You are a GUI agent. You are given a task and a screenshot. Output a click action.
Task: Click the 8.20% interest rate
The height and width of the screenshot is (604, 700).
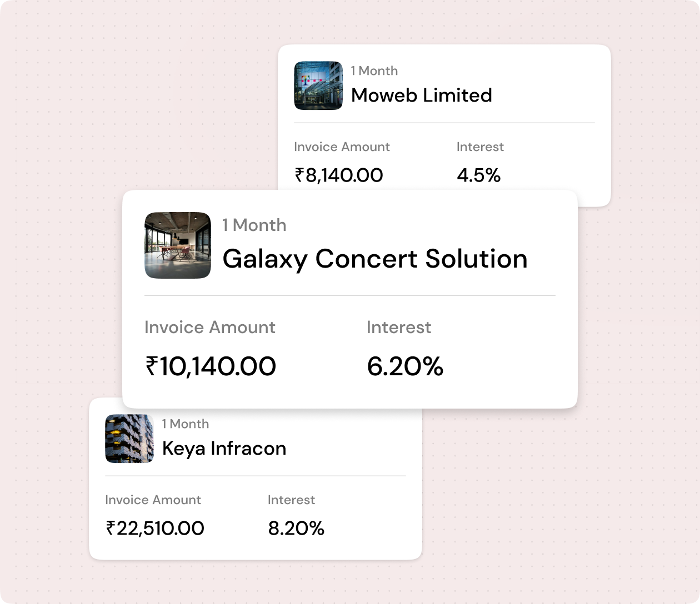point(296,528)
